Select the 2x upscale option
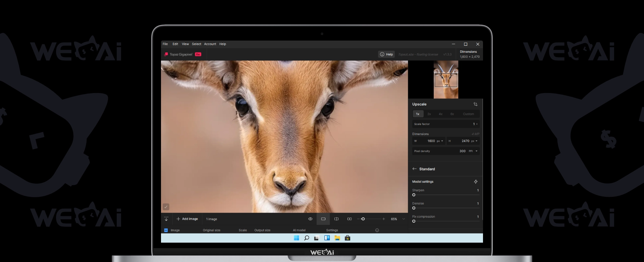The width and height of the screenshot is (644, 262). pyautogui.click(x=429, y=114)
